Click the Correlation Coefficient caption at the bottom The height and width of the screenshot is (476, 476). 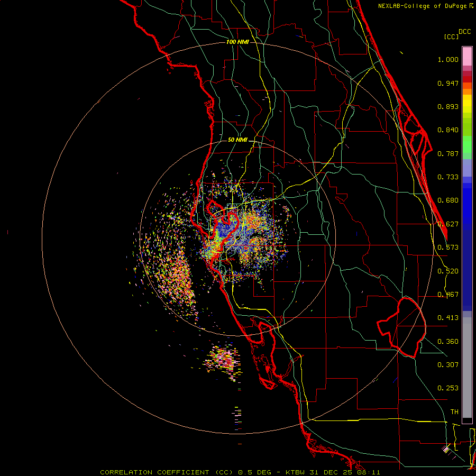[x=240, y=472]
